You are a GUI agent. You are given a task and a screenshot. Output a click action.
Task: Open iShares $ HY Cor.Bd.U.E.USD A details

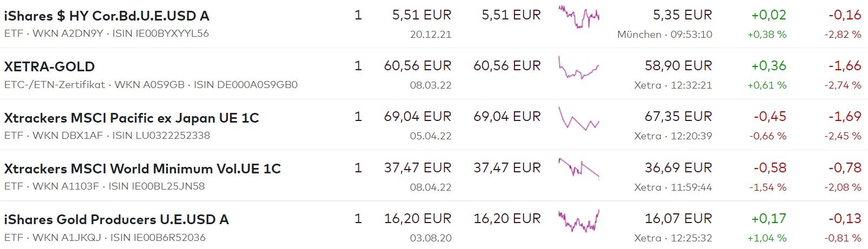pos(106,16)
